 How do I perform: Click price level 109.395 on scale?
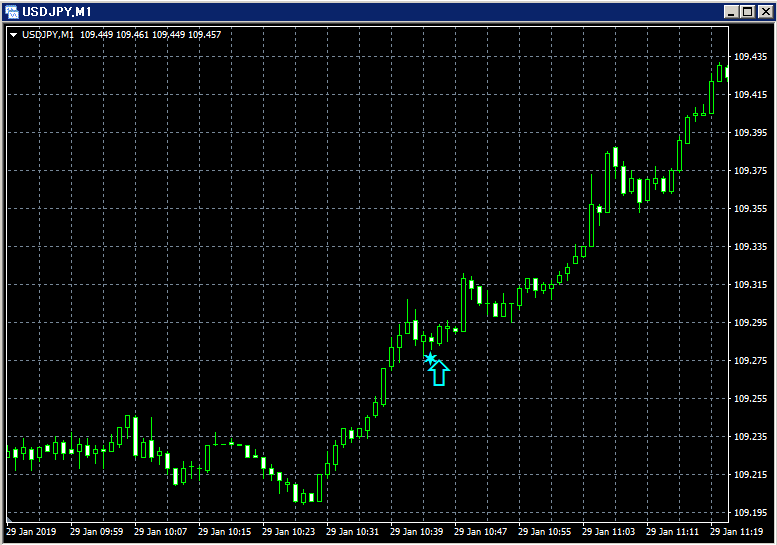pyautogui.click(x=750, y=132)
